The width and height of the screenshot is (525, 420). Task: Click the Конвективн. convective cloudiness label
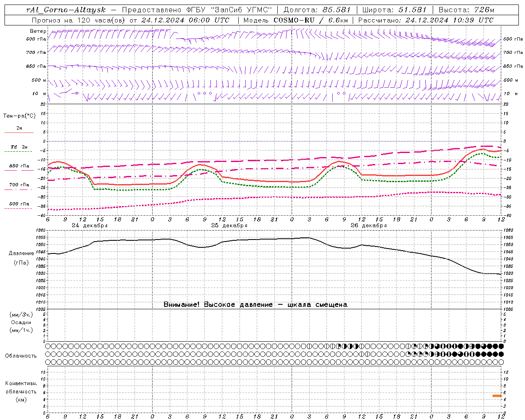pyautogui.click(x=21, y=383)
